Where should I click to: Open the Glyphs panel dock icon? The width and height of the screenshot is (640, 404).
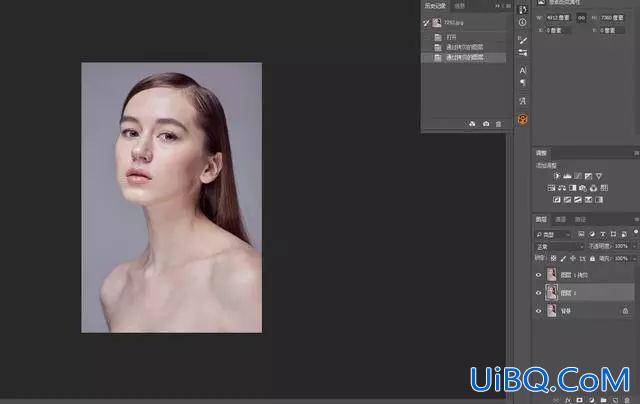522,101
